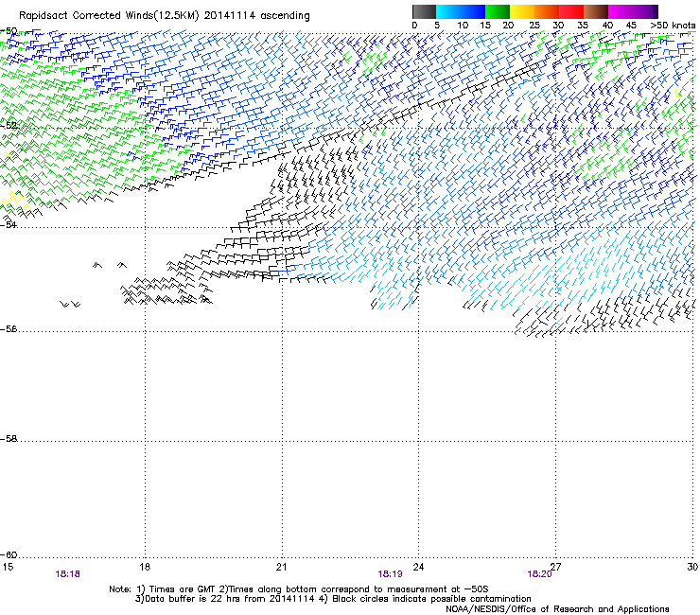Image resolution: width=700 pixels, height=615 pixels.
Task: Select the gray 0-5 knots color swatch
Action: 424,11
